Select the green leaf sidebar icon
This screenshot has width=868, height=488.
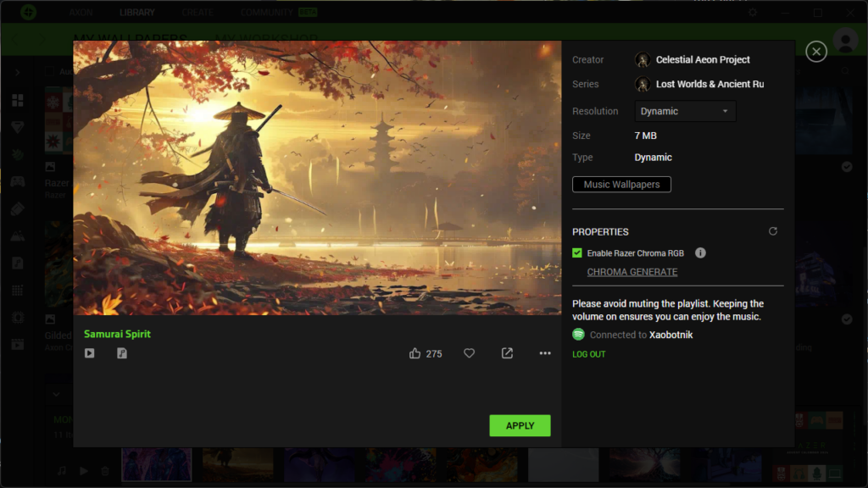click(x=18, y=154)
